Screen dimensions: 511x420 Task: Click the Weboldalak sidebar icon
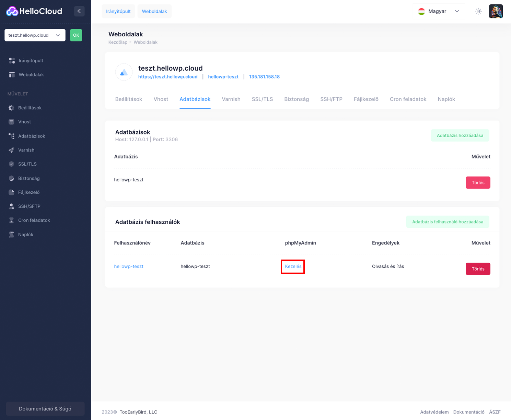click(x=12, y=75)
